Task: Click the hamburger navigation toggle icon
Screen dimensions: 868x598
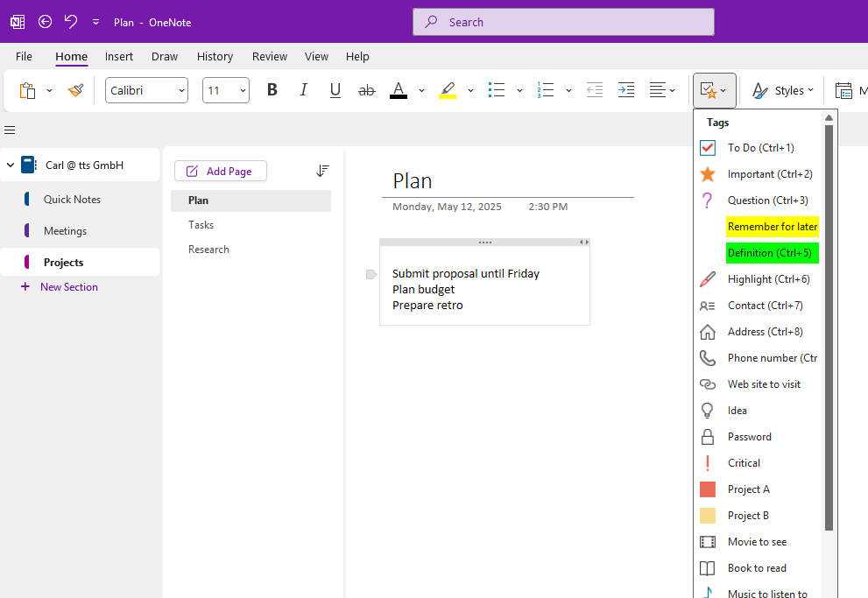Action: pyautogui.click(x=10, y=130)
